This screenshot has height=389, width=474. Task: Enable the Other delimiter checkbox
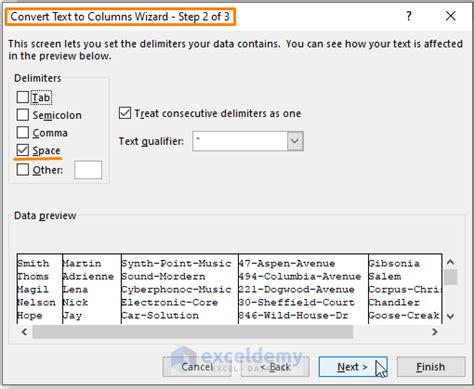pos(23,170)
